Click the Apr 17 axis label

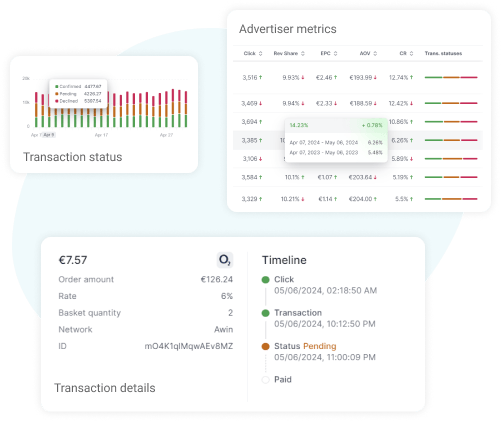(101, 135)
